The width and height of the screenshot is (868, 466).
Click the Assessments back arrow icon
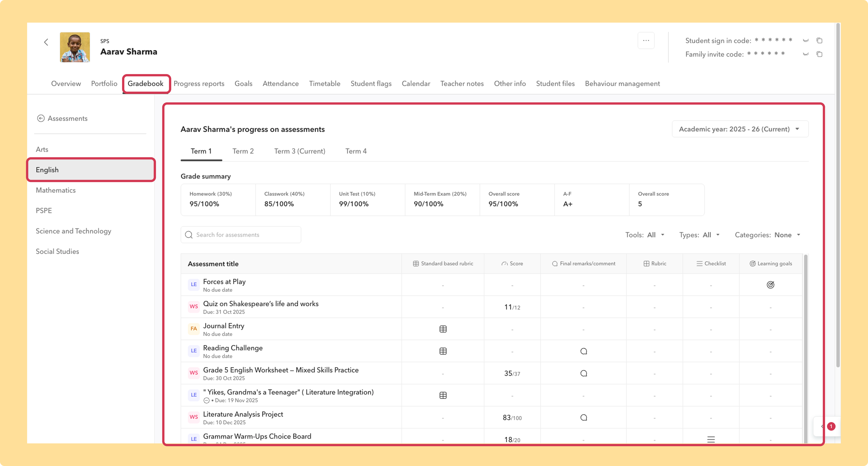pyautogui.click(x=41, y=118)
